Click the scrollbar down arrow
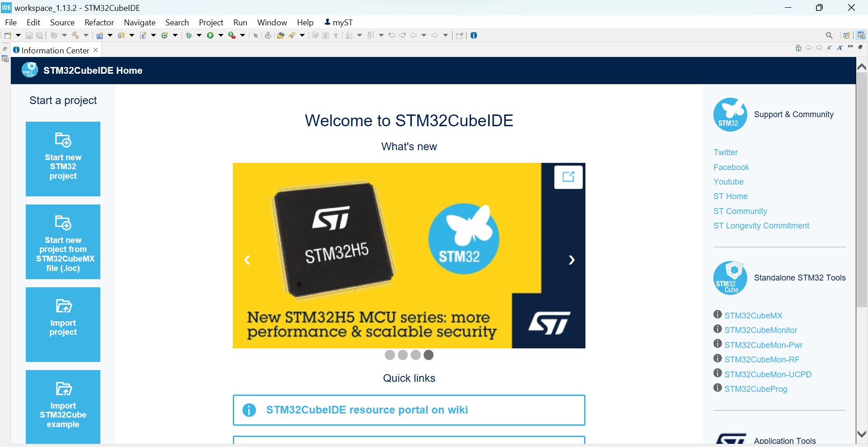Image resolution: width=868 pixels, height=447 pixels. tap(862, 434)
